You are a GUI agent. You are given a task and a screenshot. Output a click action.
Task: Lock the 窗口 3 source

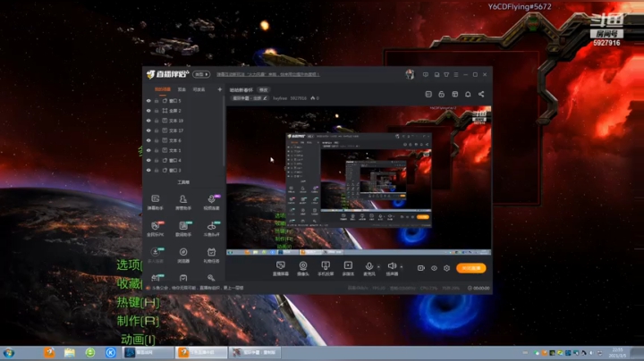coord(157,171)
